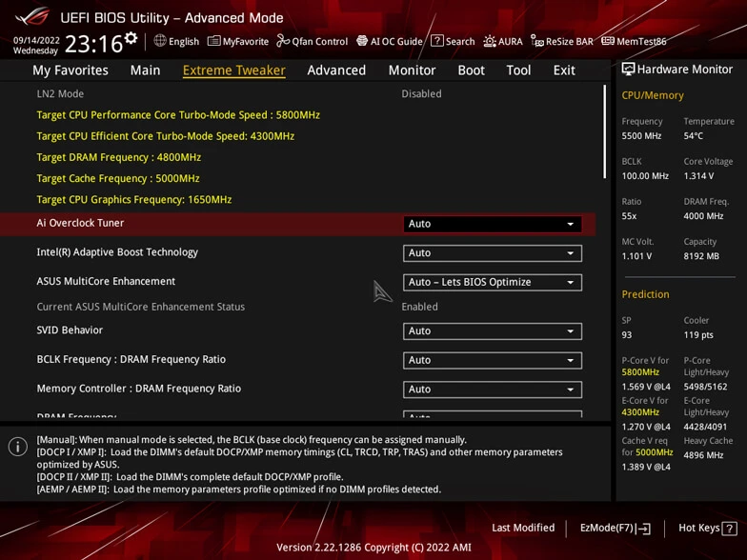
Task: Select the Boot menu tab
Action: tap(471, 70)
